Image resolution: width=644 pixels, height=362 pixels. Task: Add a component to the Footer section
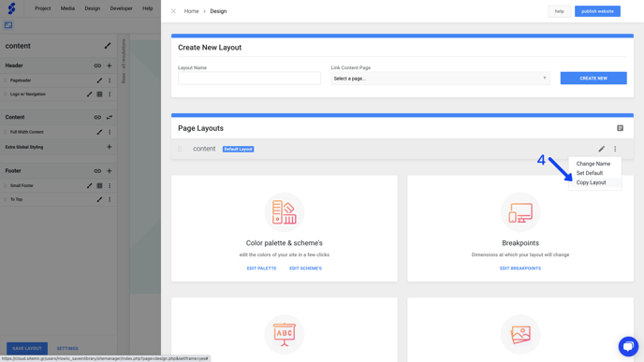tap(110, 171)
